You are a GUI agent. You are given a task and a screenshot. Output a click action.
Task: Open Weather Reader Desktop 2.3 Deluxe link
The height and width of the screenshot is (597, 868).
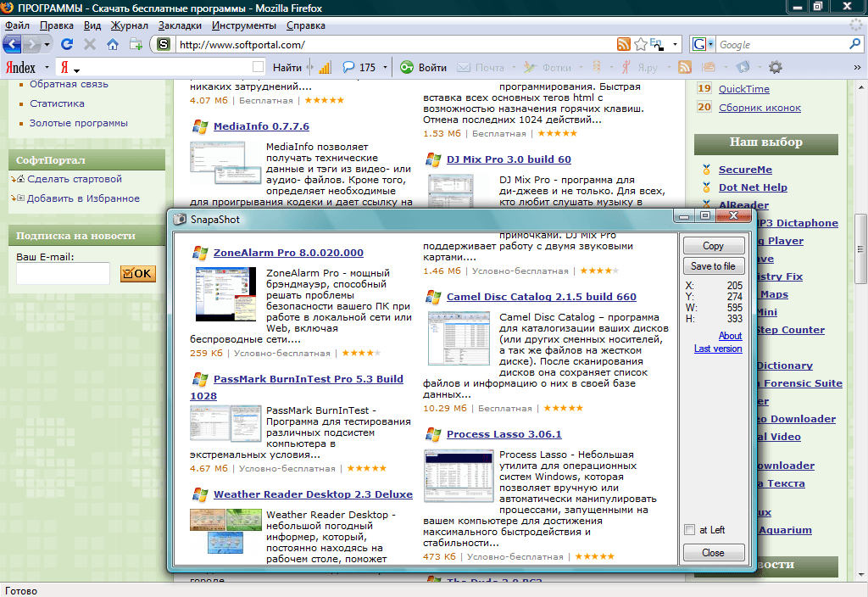(313, 494)
